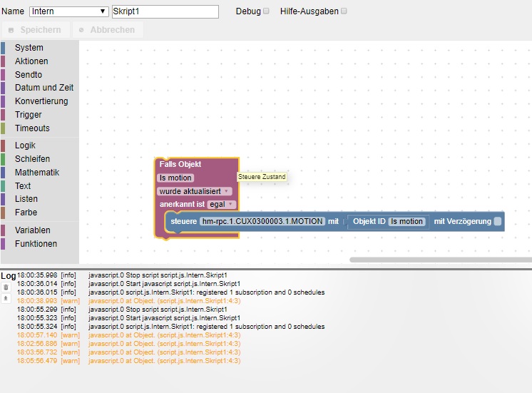The height and width of the screenshot is (393, 532).
Task: Open the Timeouts block category
Action: (x=40, y=128)
